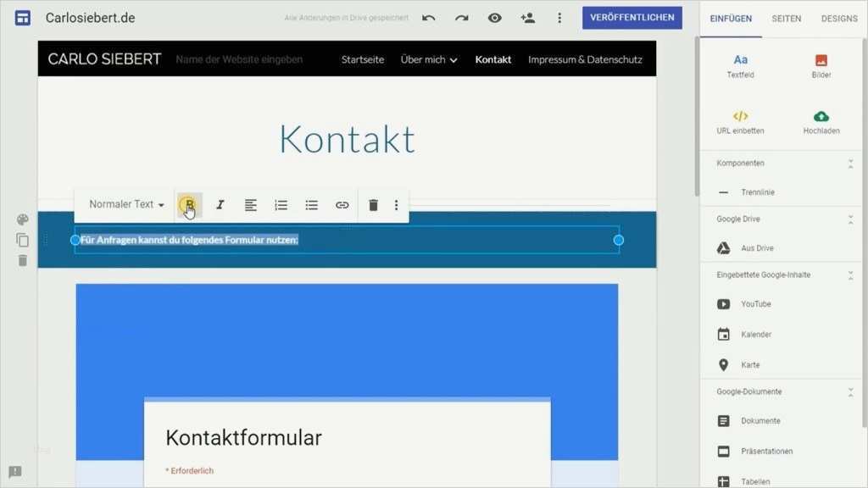
Task: Click the selected text Für Anfragen kannst du
Action: tap(189, 240)
